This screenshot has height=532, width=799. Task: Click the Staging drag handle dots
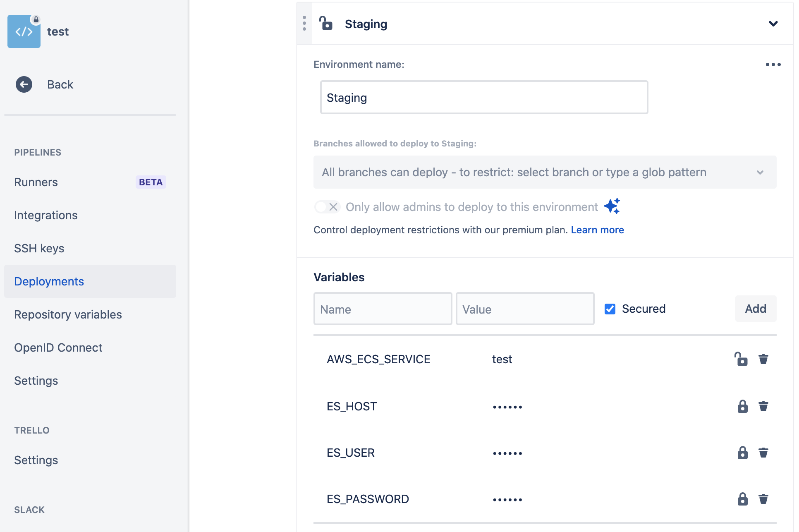(304, 24)
